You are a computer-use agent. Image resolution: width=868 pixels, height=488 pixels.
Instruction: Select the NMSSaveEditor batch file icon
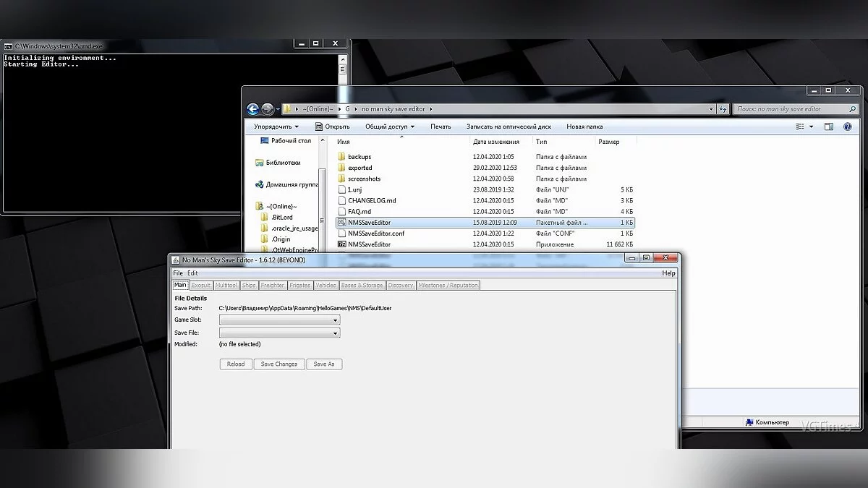click(x=342, y=223)
